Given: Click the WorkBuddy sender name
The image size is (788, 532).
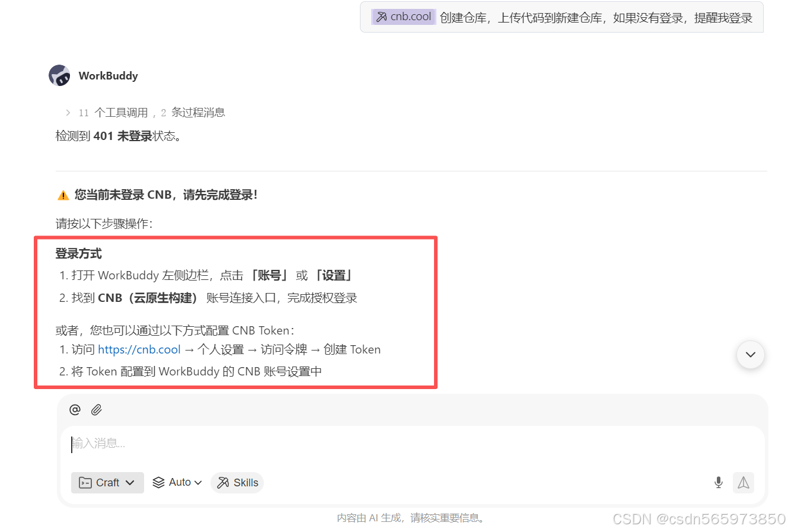Looking at the screenshot, I should pos(109,75).
